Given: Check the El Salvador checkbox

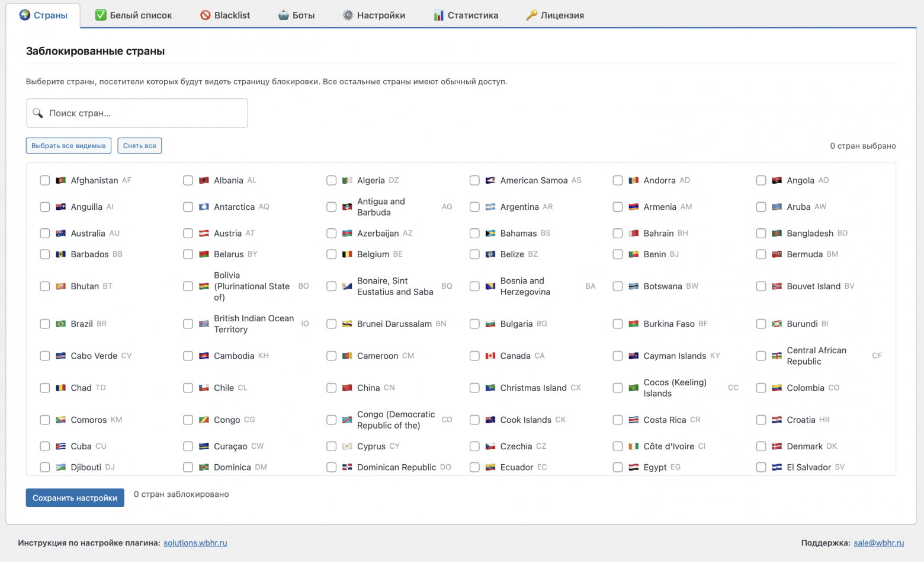Looking at the screenshot, I should 761,467.
